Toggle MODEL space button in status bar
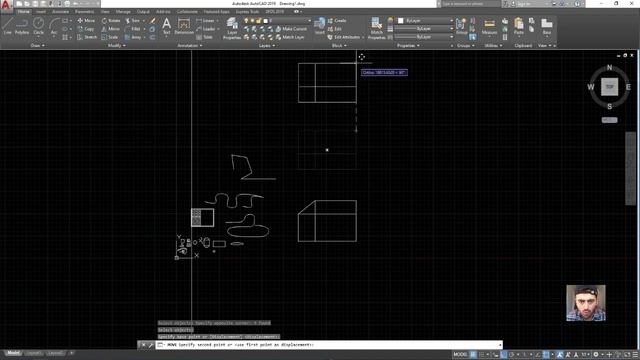The height and width of the screenshot is (360, 640). click(x=460, y=355)
